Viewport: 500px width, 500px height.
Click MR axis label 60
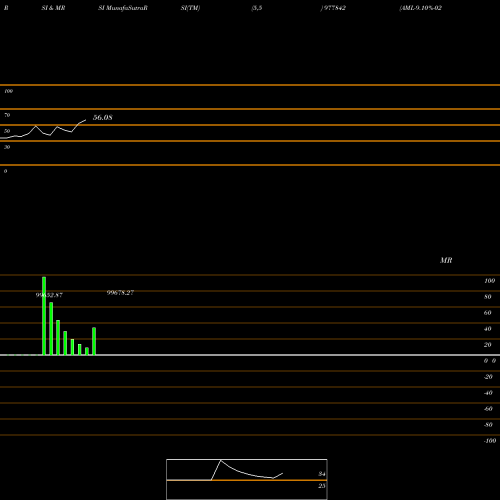tap(488, 313)
